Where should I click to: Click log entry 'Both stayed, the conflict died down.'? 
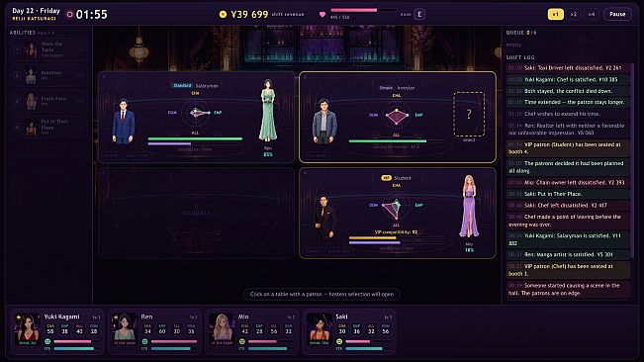pos(569,91)
